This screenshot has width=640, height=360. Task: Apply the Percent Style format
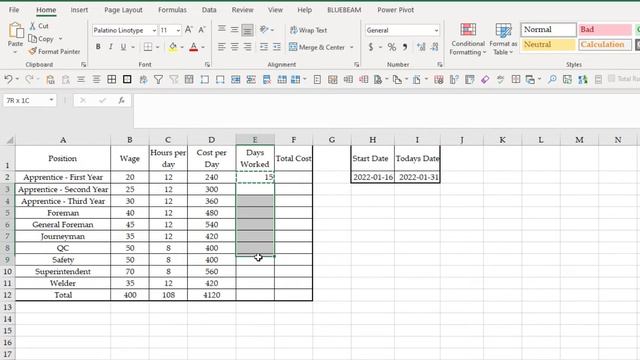(392, 47)
